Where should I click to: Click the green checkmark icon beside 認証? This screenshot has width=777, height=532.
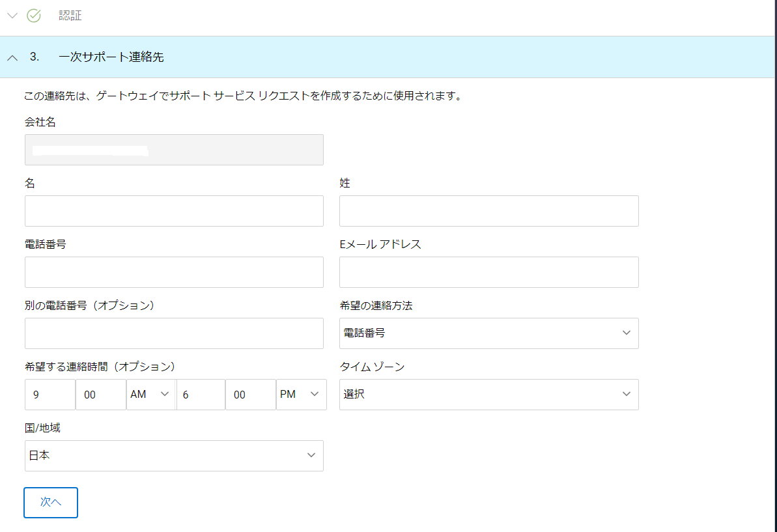click(34, 15)
